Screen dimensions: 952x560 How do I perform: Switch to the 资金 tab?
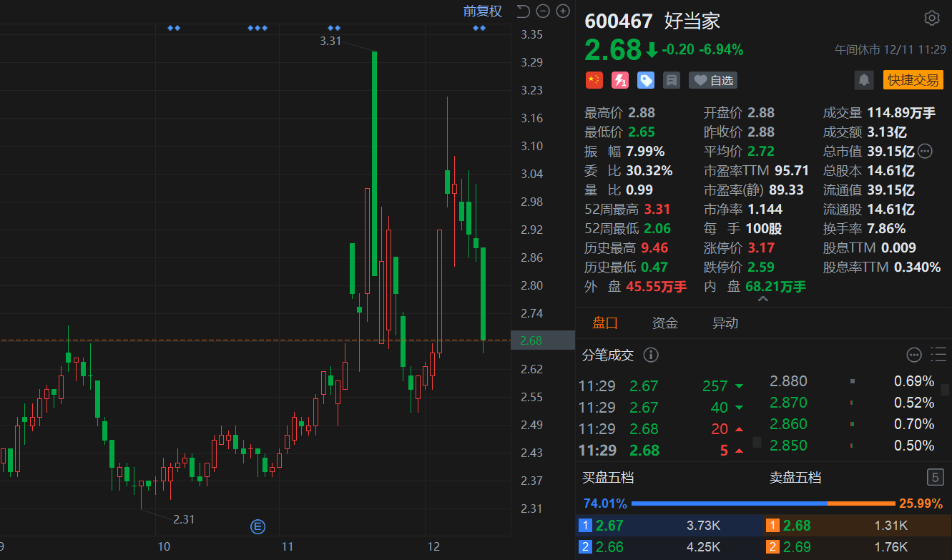click(x=664, y=323)
